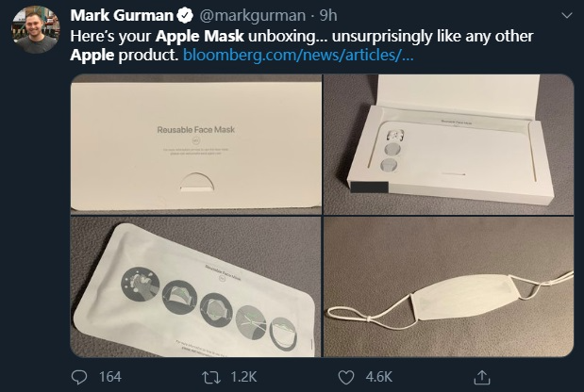Click the reply speech bubble icon
This screenshot has height=392, width=584.
click(81, 377)
